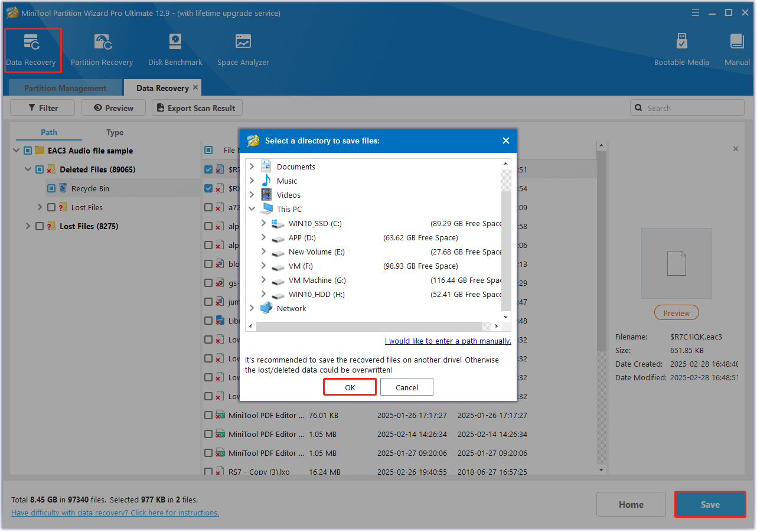The image size is (757, 532).
Task: Switch to the Type view tab
Action: pos(115,132)
